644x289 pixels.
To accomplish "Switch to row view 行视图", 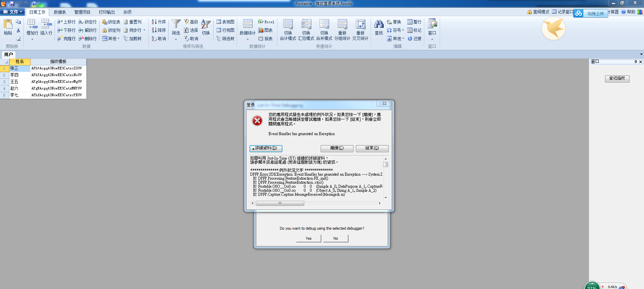I will [225, 30].
